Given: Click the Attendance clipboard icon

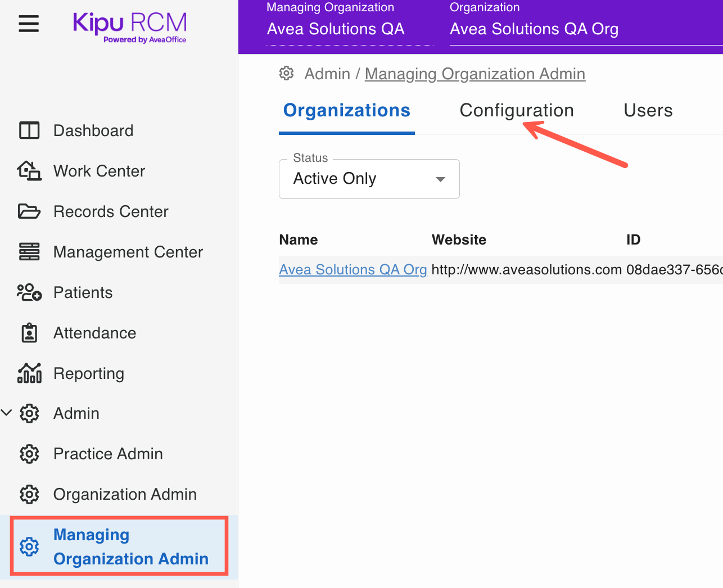Looking at the screenshot, I should pyautogui.click(x=29, y=333).
